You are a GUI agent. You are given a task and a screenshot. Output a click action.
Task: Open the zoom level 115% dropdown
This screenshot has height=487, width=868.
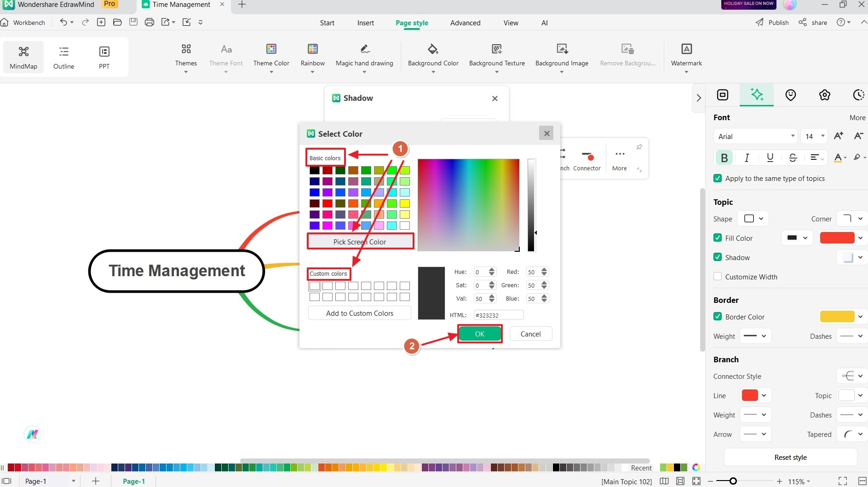[799, 481]
